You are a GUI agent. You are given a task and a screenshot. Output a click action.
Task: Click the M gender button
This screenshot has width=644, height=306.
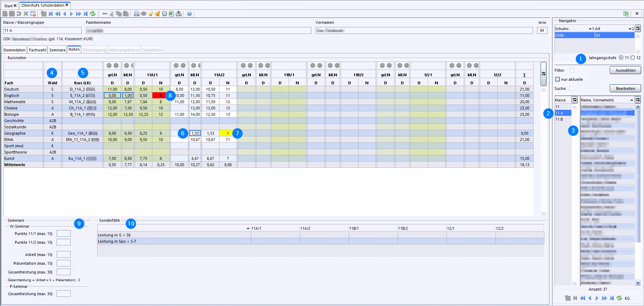[x=542, y=30]
